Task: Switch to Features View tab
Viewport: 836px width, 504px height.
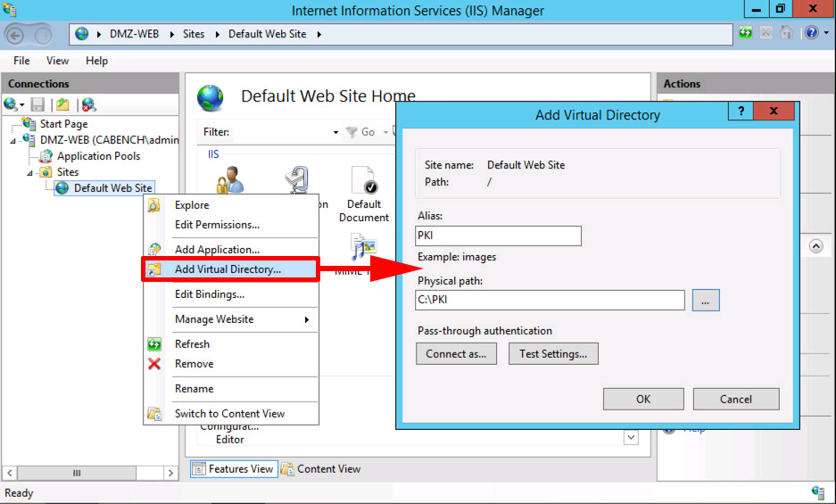Action: (x=234, y=469)
